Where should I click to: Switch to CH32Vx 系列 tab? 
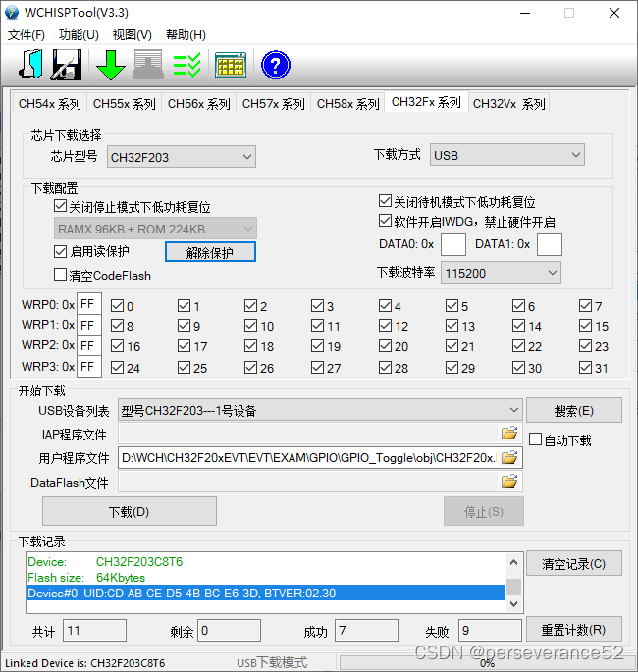coord(509,103)
